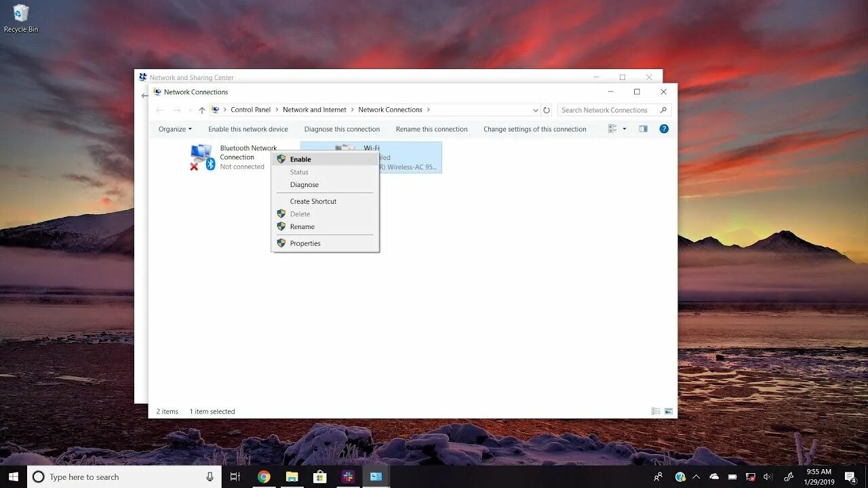Image resolution: width=868 pixels, height=488 pixels.
Task: Expand the address bar history dropdown
Action: coord(536,110)
